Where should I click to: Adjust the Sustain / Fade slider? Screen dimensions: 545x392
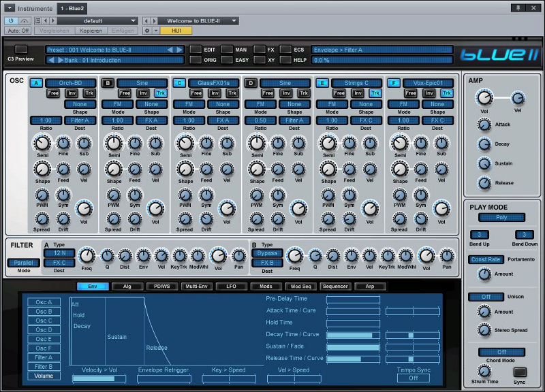click(x=353, y=347)
